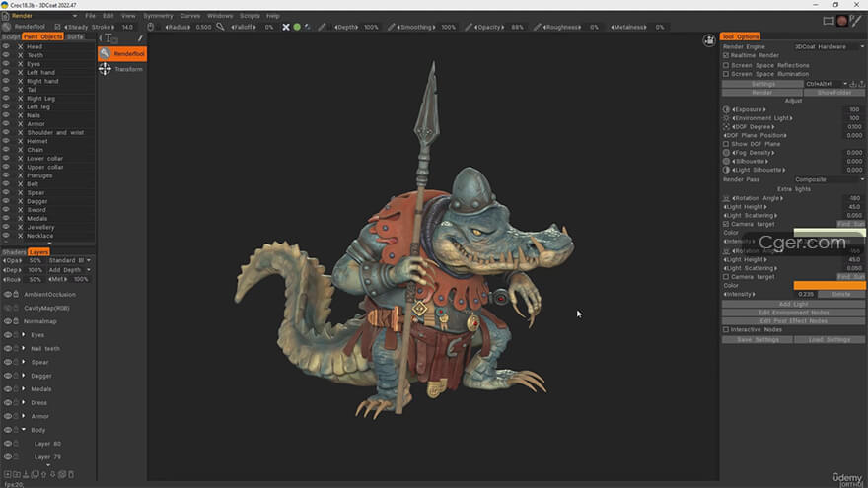The width and height of the screenshot is (868, 488).
Task: Enable Interactive Nodes checkbox
Action: 726,329
